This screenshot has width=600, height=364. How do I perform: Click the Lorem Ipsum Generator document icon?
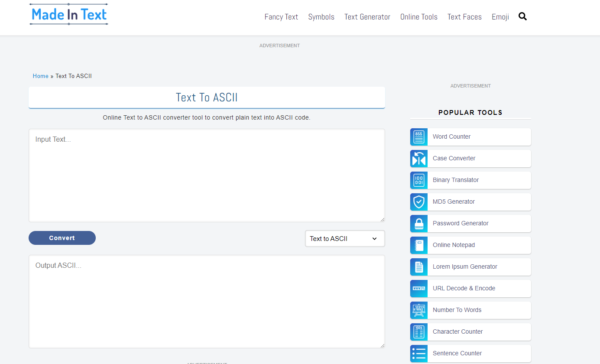419,266
